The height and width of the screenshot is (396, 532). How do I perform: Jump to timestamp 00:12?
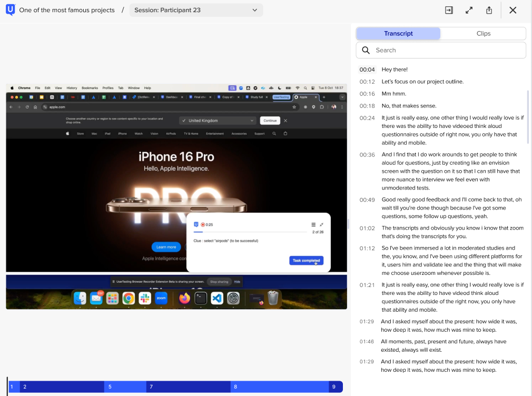[x=367, y=82]
